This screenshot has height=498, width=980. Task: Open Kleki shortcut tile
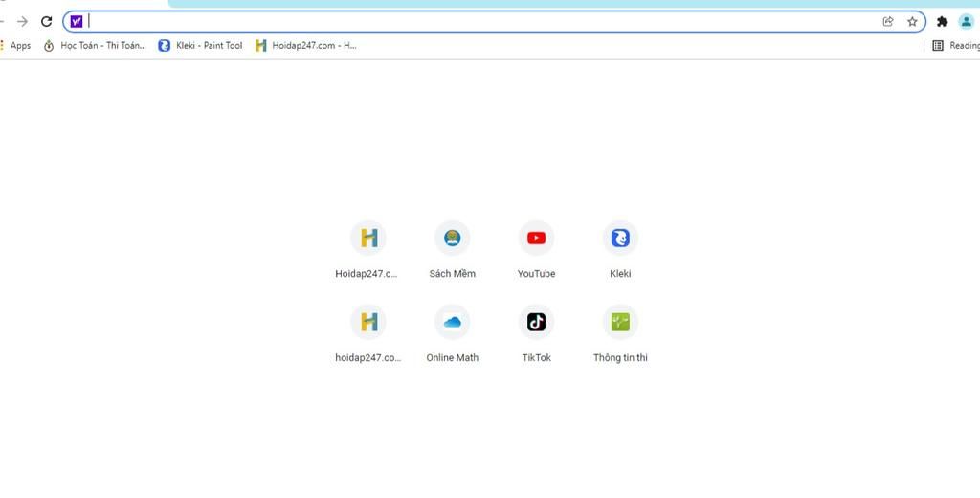pos(620,250)
